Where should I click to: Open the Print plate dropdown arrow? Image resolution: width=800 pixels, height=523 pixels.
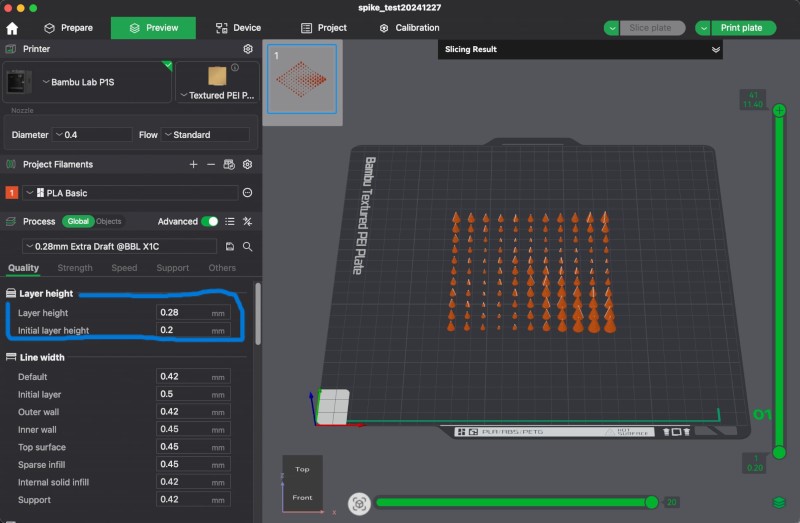point(703,28)
